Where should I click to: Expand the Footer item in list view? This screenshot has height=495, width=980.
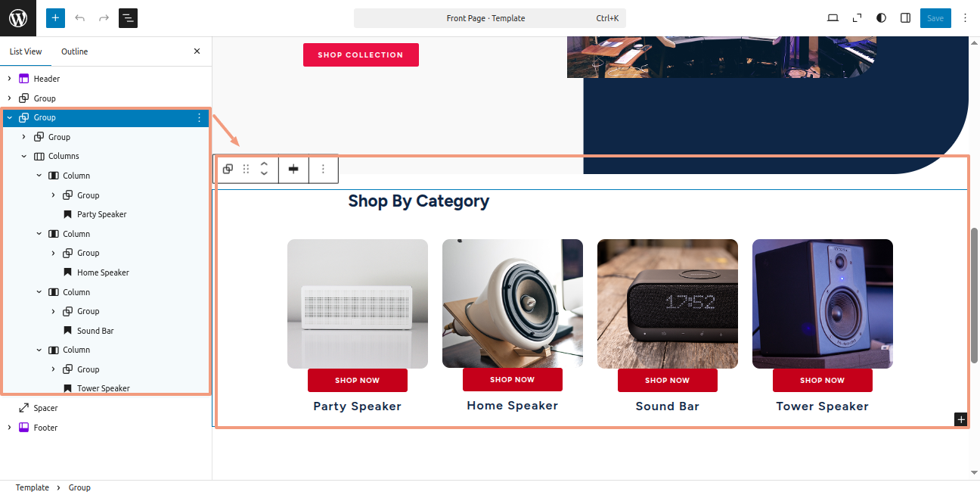coord(10,428)
